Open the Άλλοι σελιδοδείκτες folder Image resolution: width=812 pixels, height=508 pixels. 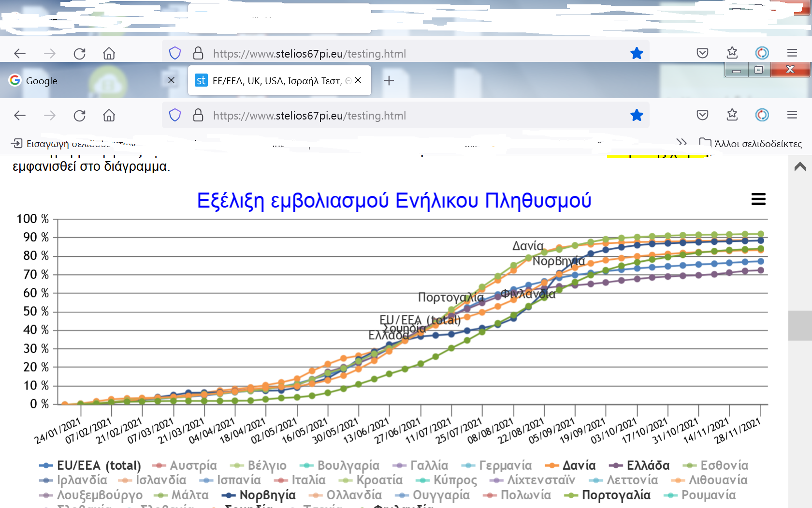(751, 144)
